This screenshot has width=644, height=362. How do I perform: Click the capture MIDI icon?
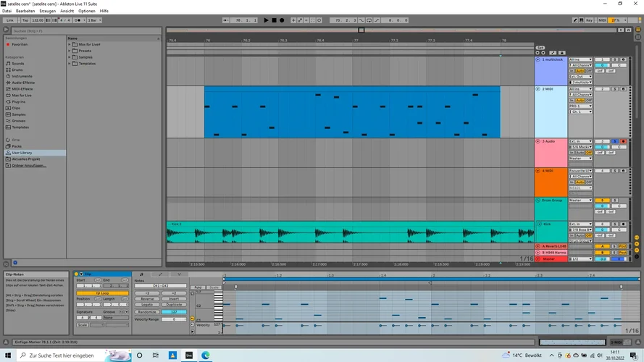coord(313,20)
